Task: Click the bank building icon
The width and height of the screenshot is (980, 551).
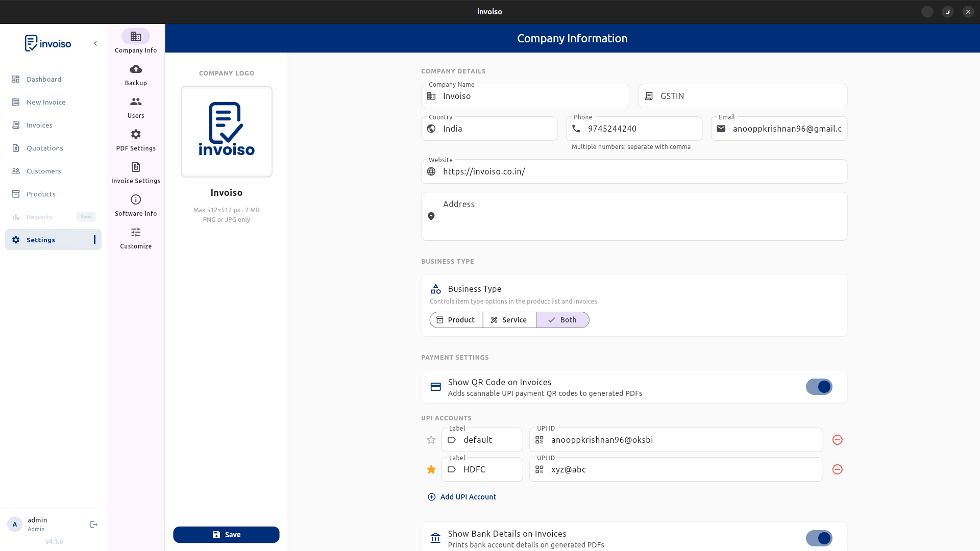Action: pyautogui.click(x=435, y=538)
